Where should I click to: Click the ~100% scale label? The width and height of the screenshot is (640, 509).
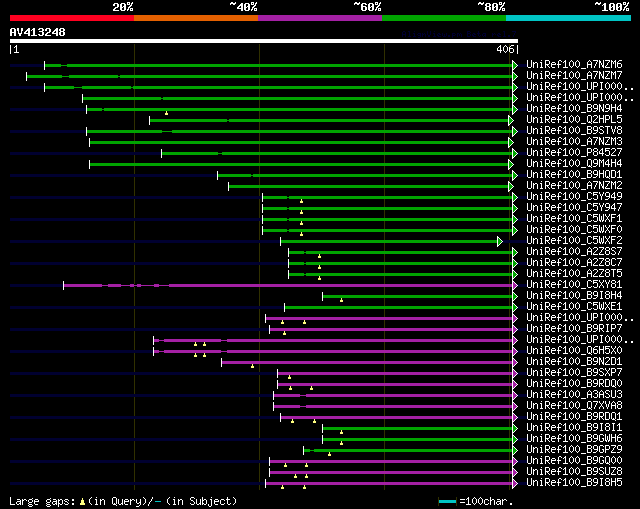click(612, 7)
